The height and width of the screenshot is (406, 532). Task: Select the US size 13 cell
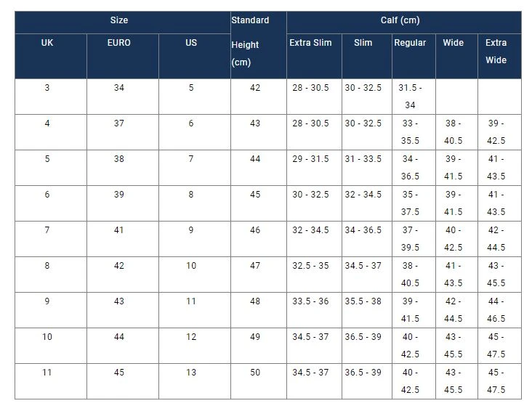[191, 373]
